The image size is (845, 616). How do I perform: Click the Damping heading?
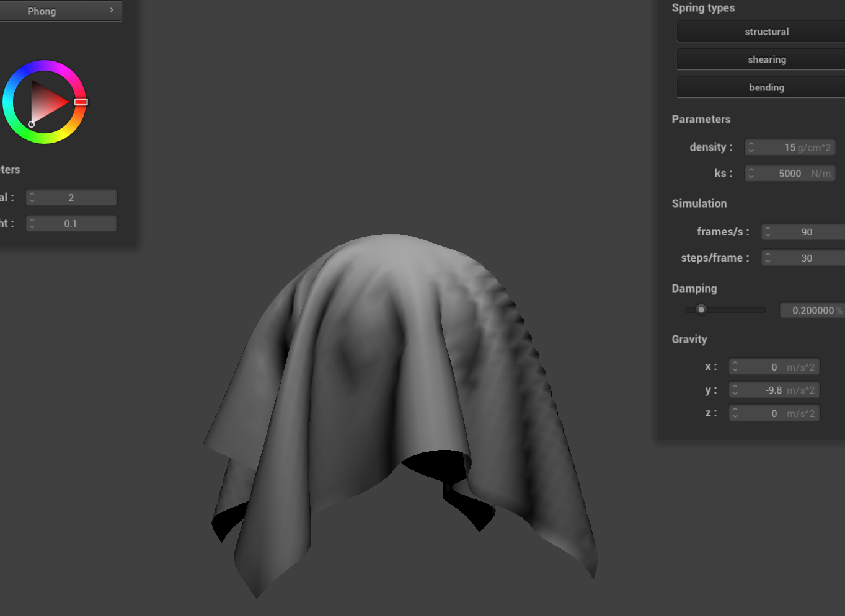pyautogui.click(x=694, y=288)
